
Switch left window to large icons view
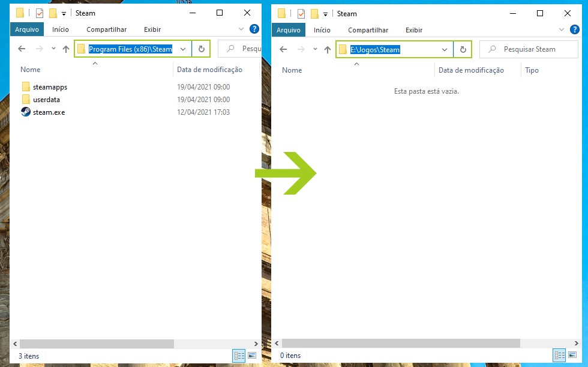(252, 356)
